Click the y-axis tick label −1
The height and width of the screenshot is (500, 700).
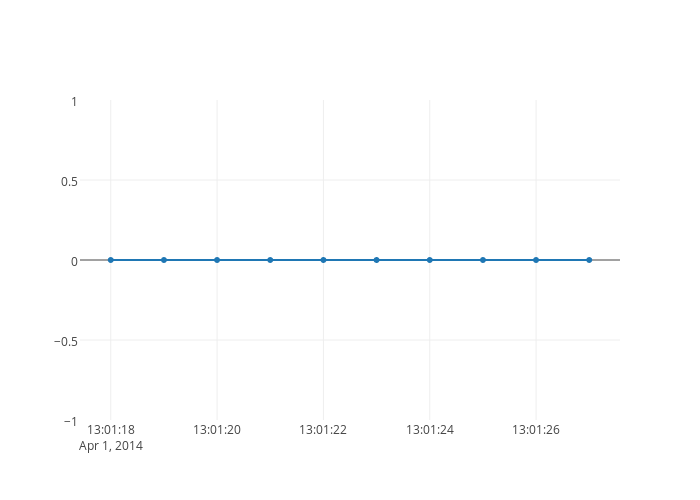click(70, 421)
